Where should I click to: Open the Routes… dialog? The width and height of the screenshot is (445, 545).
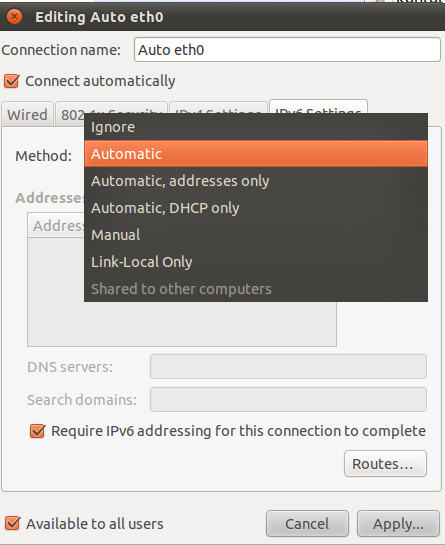385,464
